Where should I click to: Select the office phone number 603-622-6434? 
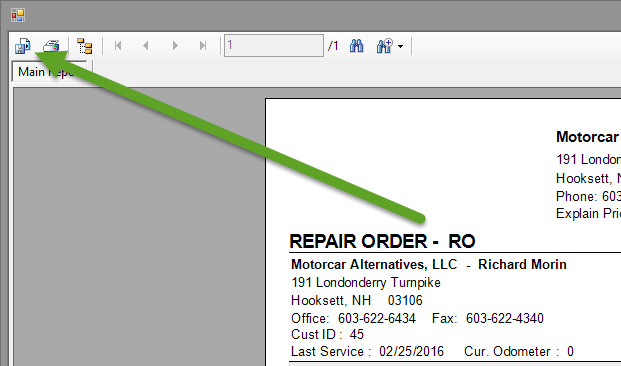(x=377, y=318)
